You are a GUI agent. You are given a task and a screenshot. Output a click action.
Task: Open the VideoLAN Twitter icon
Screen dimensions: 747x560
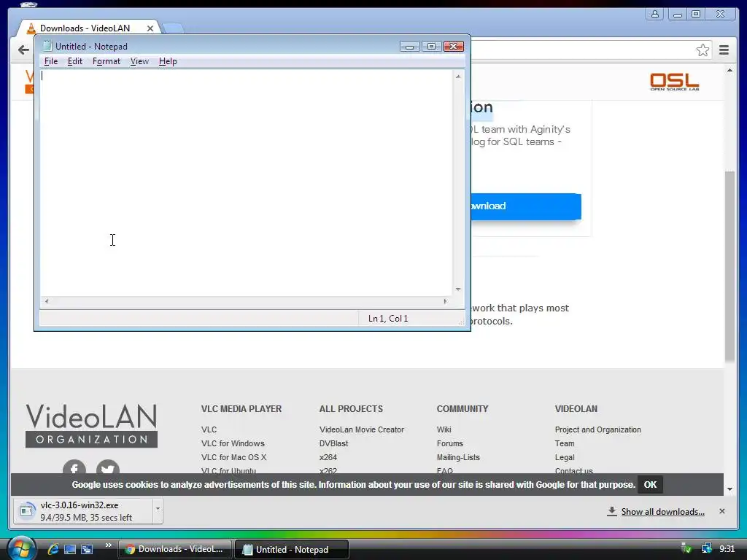point(108,469)
